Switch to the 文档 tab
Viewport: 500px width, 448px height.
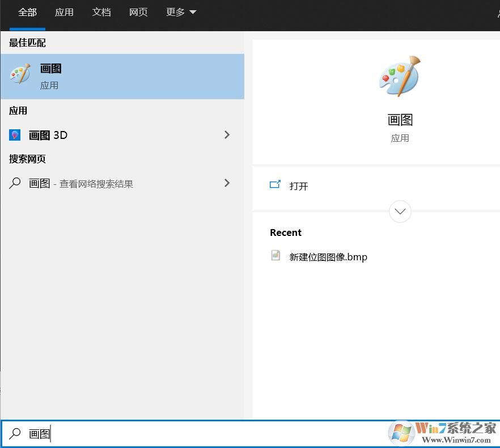tap(101, 11)
